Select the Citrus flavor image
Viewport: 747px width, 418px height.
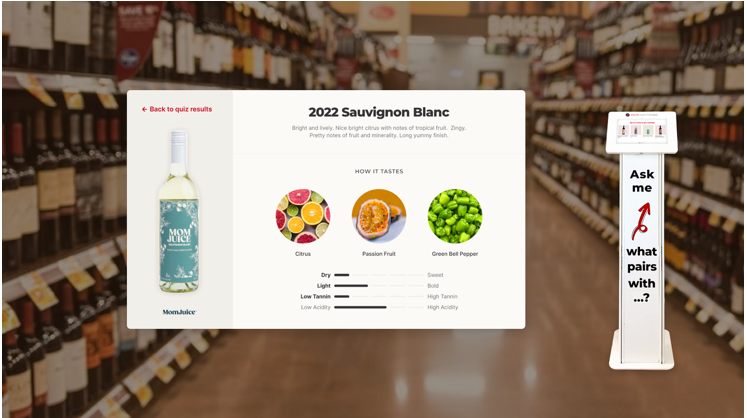tap(303, 216)
